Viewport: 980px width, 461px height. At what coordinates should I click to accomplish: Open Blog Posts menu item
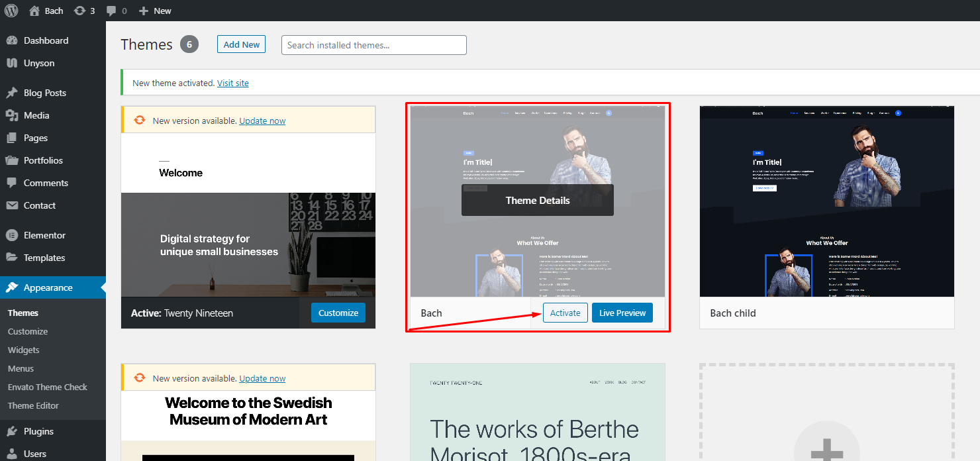(53, 93)
